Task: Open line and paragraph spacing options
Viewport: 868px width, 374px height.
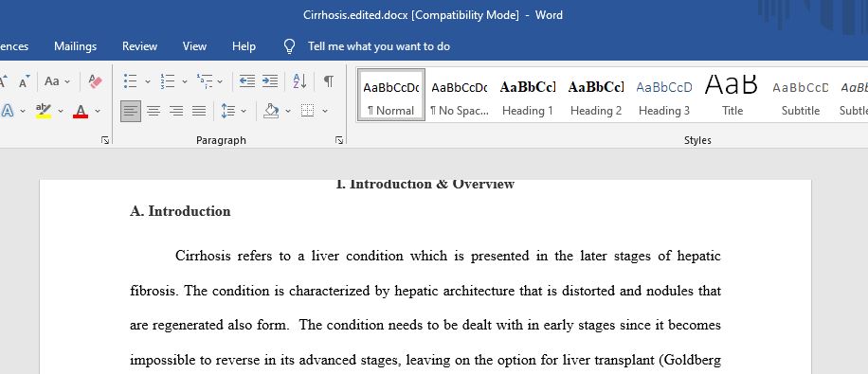Action: [x=227, y=111]
